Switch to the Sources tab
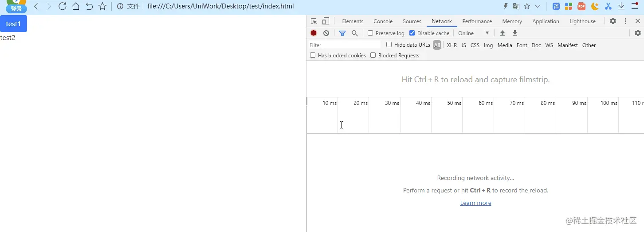Viewport: 644px width, 232px height. pyautogui.click(x=412, y=21)
